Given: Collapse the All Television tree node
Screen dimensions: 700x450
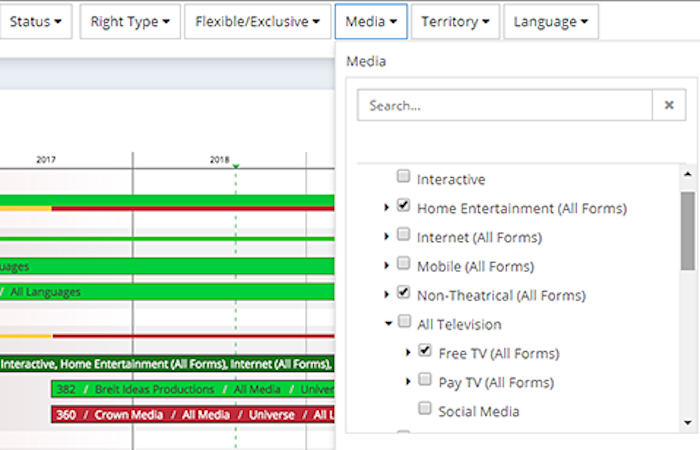Looking at the screenshot, I should coord(387,324).
